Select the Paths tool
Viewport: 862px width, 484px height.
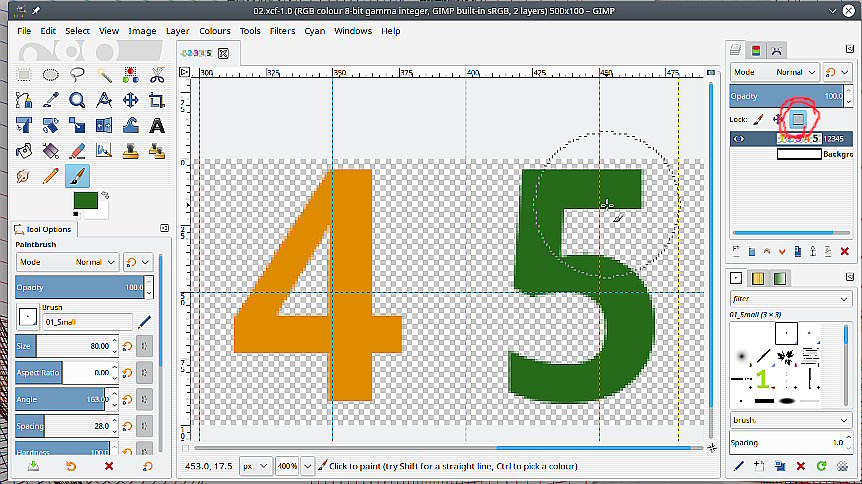[x=24, y=100]
